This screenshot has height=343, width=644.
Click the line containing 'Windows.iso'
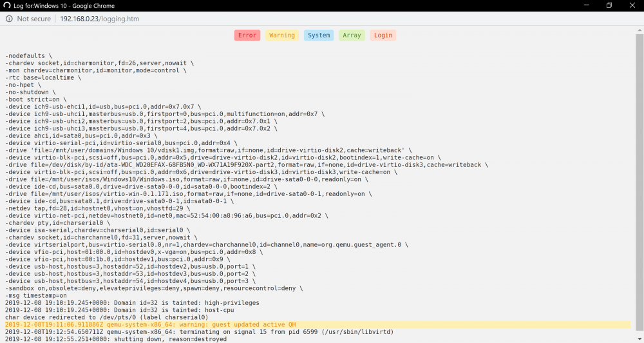187,179
